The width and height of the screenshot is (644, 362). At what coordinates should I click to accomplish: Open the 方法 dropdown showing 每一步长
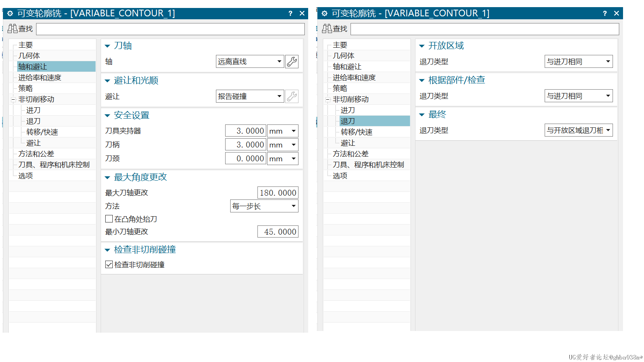click(265, 206)
